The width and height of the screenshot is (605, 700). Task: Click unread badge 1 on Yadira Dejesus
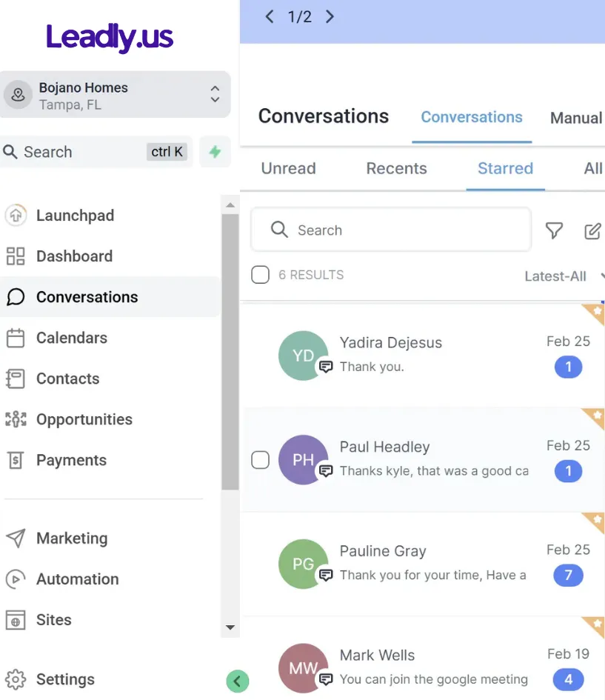click(569, 367)
